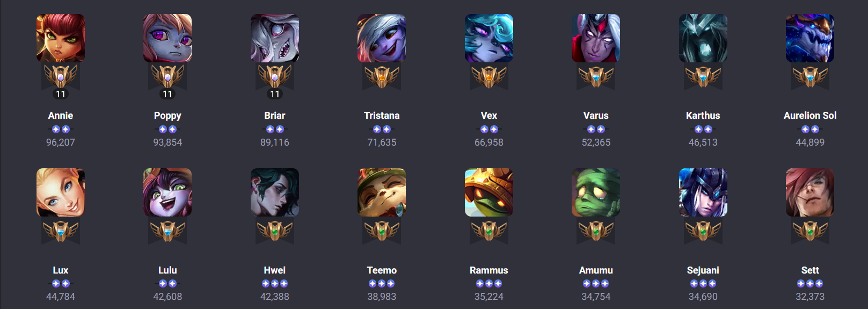Image resolution: width=868 pixels, height=309 pixels.
Task: Click the two stars under Poppy
Action: click(x=167, y=129)
